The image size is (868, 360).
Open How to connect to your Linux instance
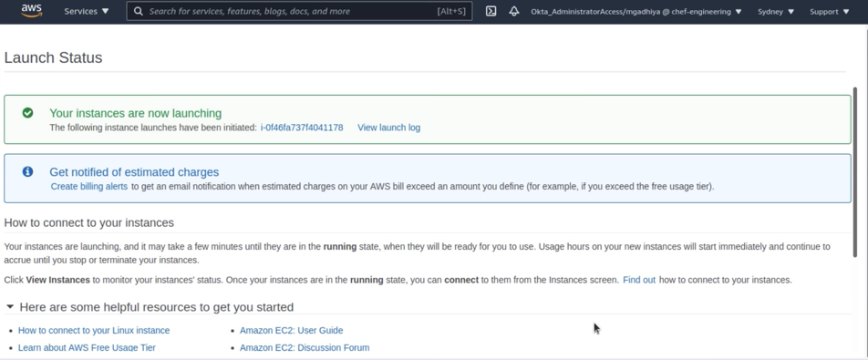(x=94, y=330)
